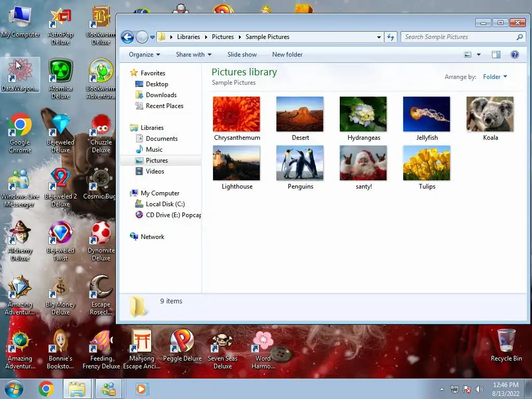Image resolution: width=532 pixels, height=399 pixels.
Task: Launch AstroPop Deluxe from the desktop
Action: pos(60,26)
